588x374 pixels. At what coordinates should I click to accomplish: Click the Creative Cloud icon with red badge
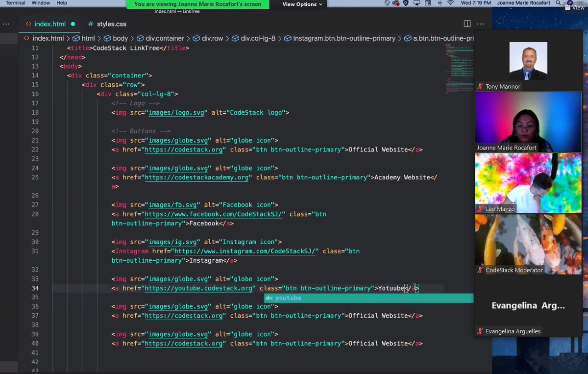[x=396, y=3]
